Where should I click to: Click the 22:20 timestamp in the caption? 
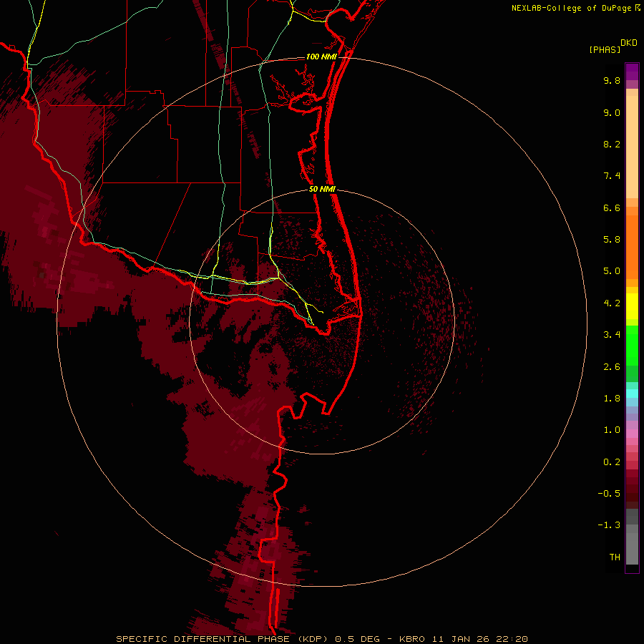point(512,639)
